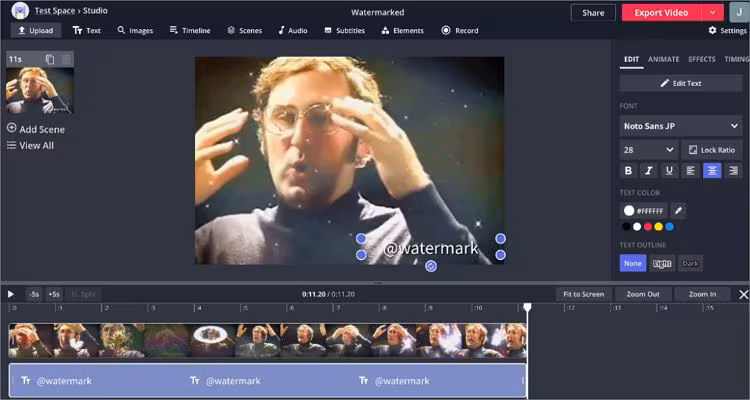Select the red color swatch
Image resolution: width=750 pixels, height=400 pixels.
tap(648, 227)
